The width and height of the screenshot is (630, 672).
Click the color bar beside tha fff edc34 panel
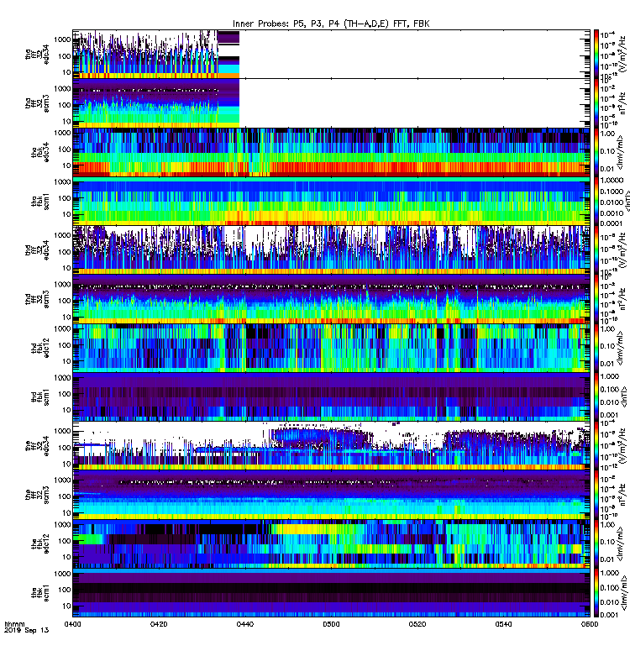pos(596,54)
